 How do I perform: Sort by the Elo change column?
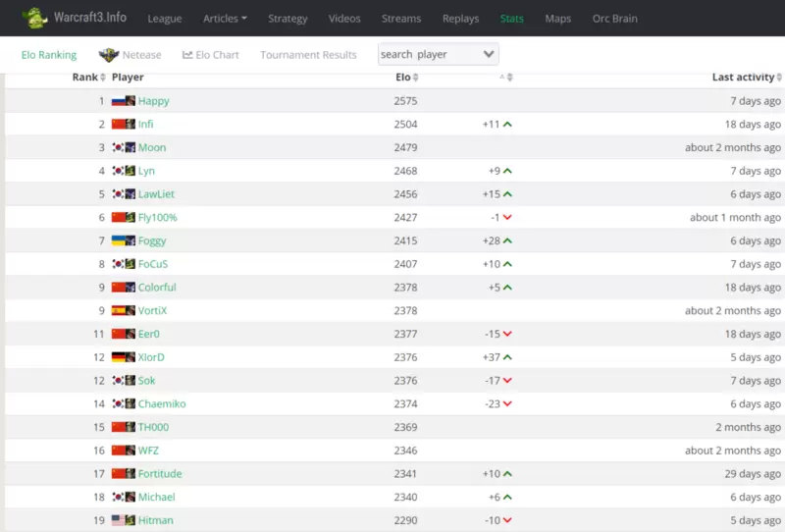coord(506,78)
